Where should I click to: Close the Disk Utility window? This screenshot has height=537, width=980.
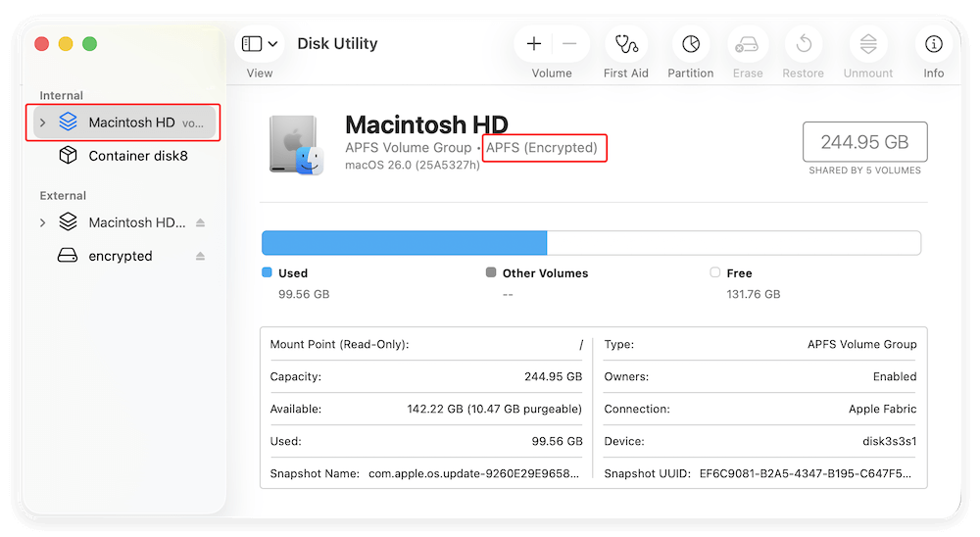point(42,44)
